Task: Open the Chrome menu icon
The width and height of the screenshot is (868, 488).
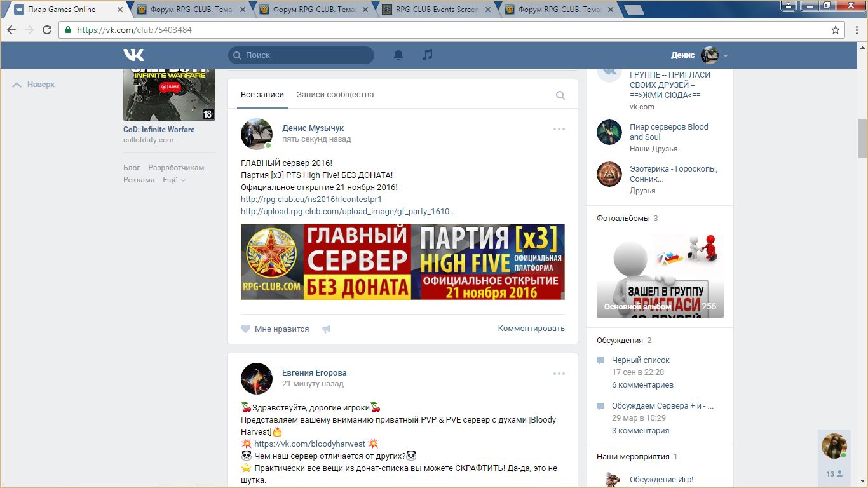Action: tap(856, 30)
